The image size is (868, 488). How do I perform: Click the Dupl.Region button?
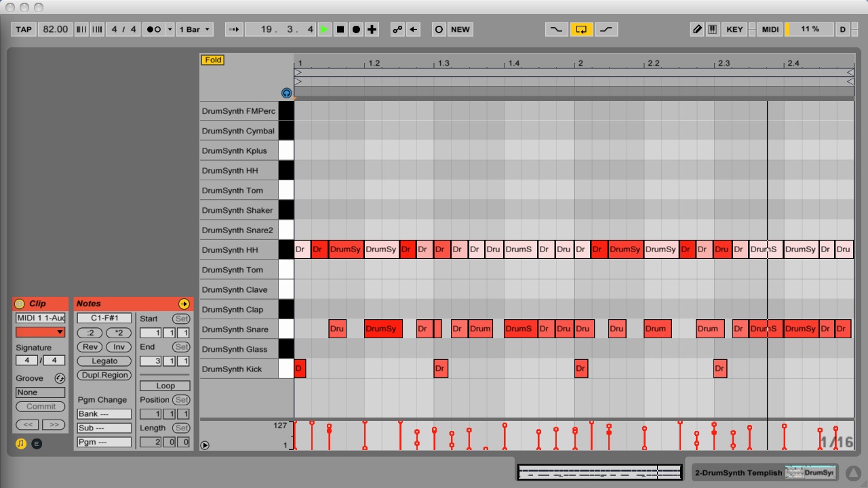pyautogui.click(x=104, y=375)
